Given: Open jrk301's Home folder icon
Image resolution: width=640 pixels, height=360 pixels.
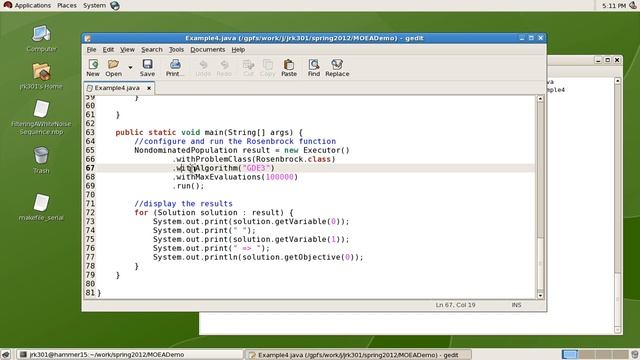Looking at the screenshot, I should click(41, 76).
